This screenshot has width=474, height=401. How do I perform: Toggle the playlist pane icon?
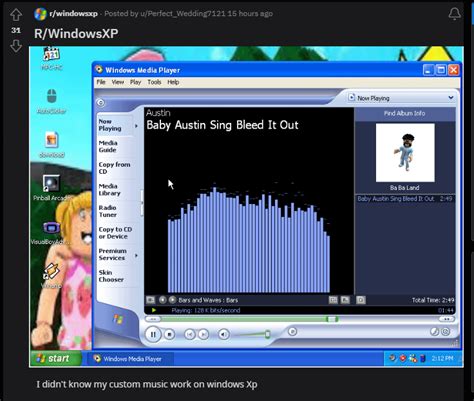345,300
